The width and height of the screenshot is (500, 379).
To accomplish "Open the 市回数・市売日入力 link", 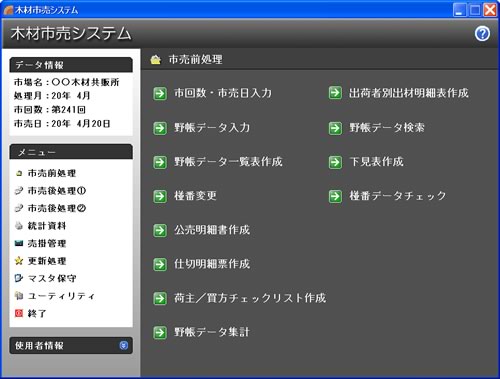I will click(223, 93).
